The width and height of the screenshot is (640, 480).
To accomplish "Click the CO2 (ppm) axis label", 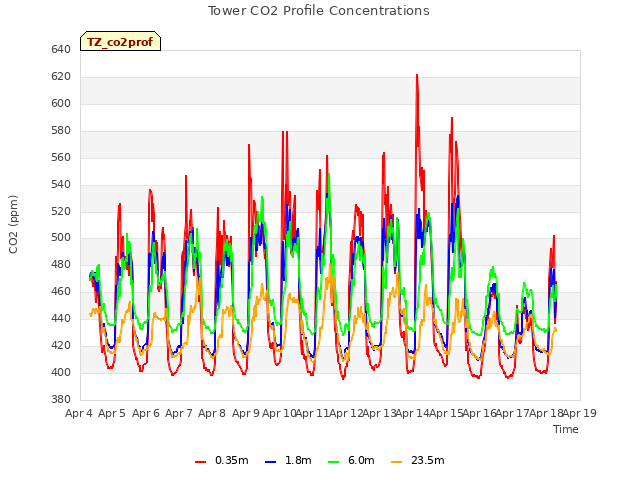I will point(13,224).
